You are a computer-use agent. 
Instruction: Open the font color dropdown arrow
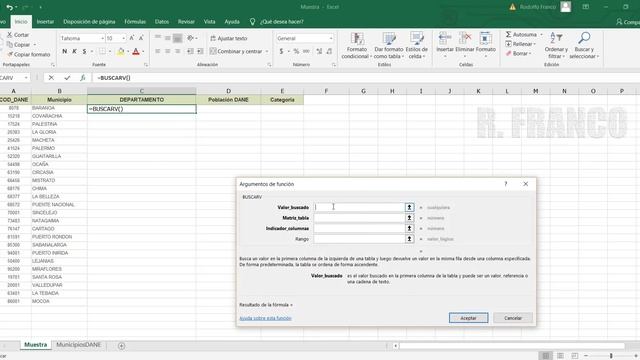point(143,51)
